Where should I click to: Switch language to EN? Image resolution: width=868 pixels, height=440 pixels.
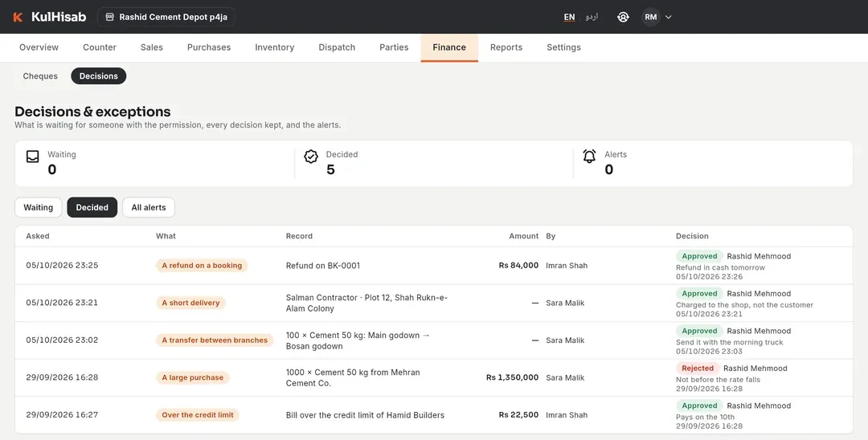pos(569,17)
